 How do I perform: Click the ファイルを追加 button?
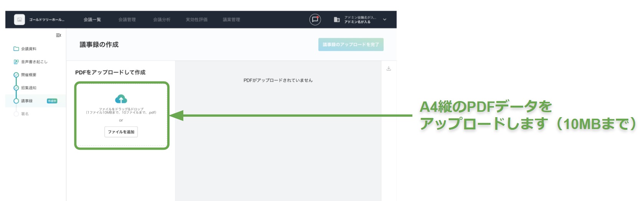click(121, 132)
